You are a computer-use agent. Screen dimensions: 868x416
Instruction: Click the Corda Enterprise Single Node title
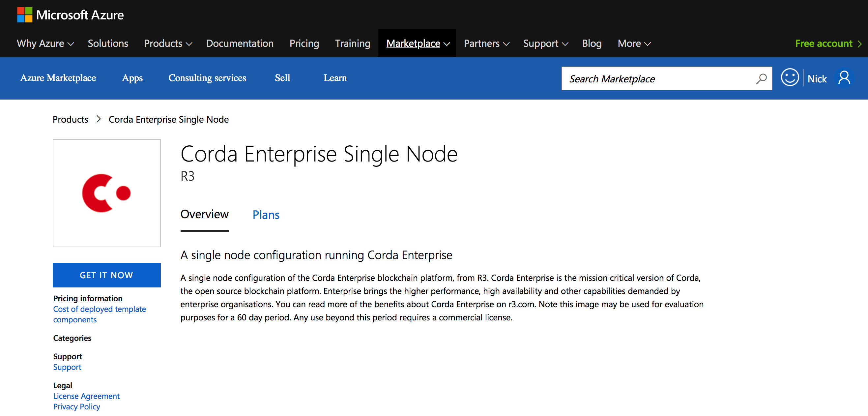tap(319, 154)
